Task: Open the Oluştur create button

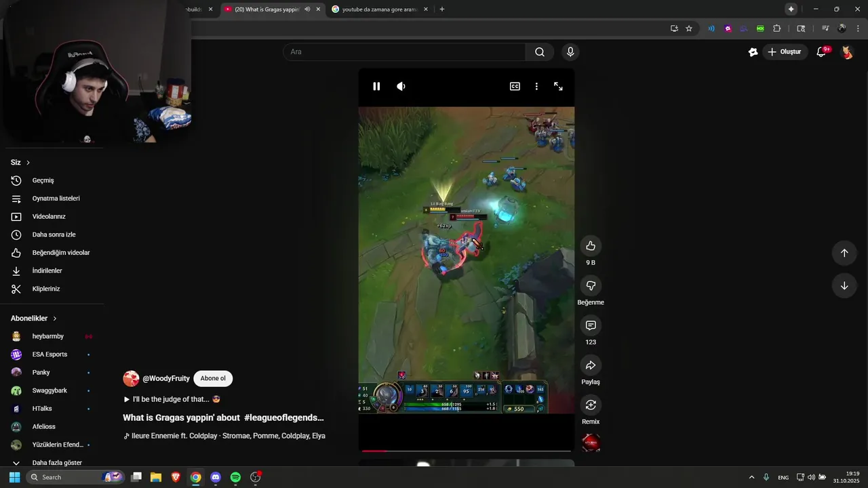Action: click(785, 52)
